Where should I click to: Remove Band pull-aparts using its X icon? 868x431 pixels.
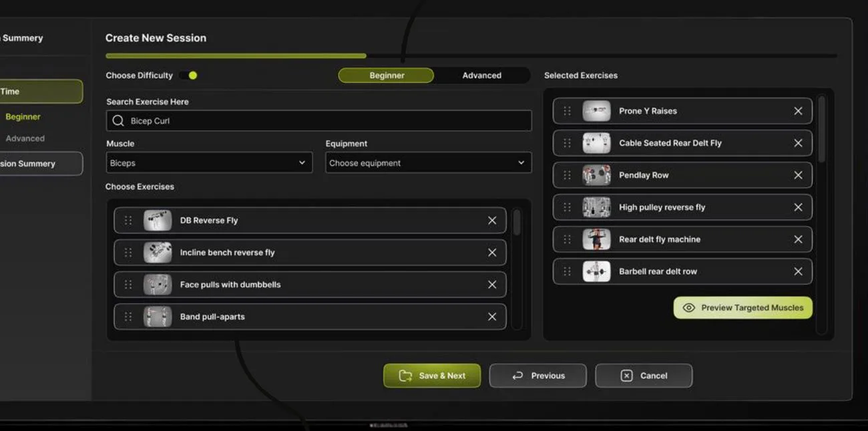point(492,317)
